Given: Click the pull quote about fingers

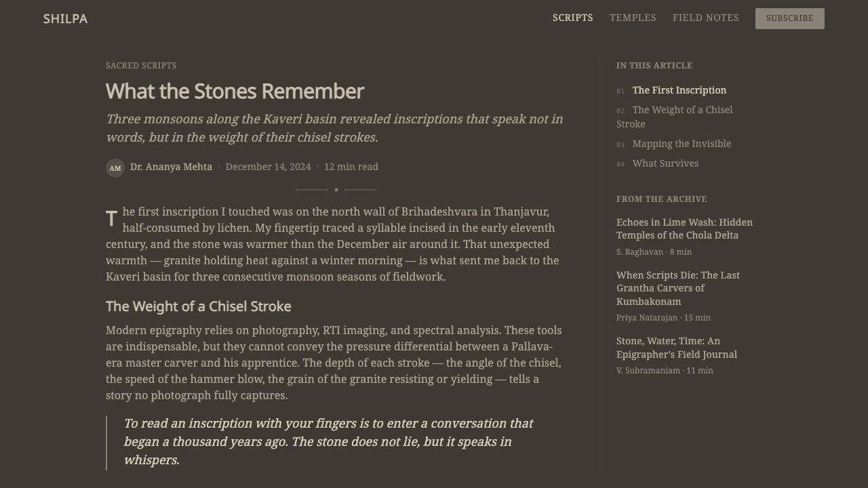Looking at the screenshot, I should [329, 442].
